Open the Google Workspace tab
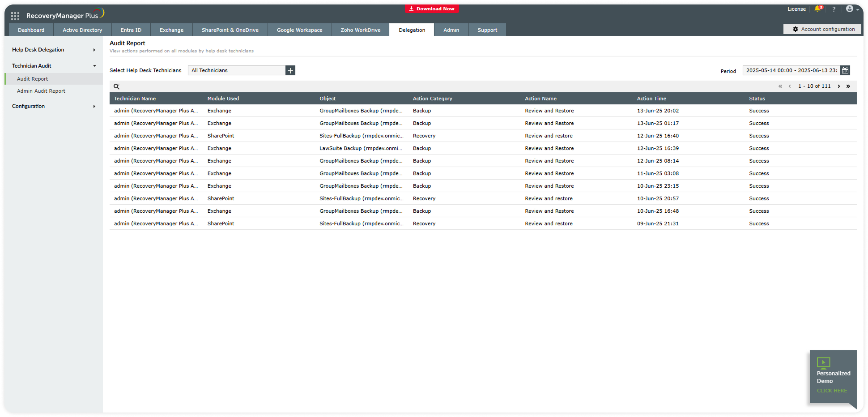The width and height of the screenshot is (868, 417). (299, 30)
